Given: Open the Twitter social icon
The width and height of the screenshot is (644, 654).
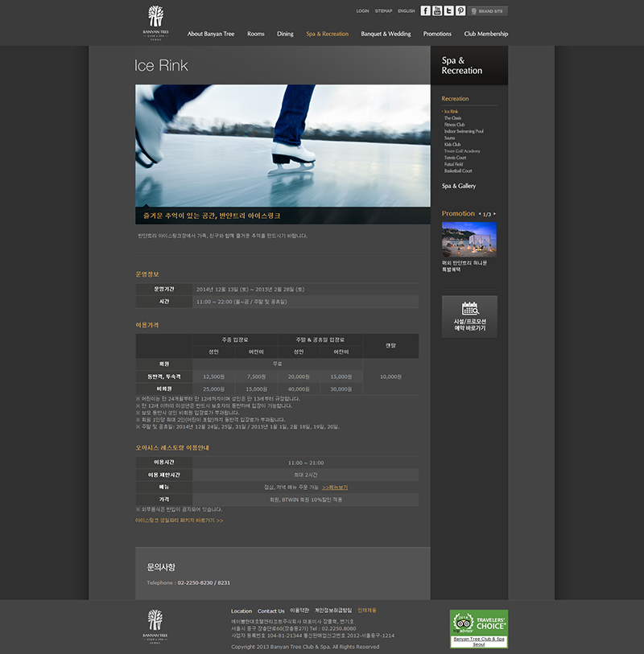Looking at the screenshot, I should (448, 10).
